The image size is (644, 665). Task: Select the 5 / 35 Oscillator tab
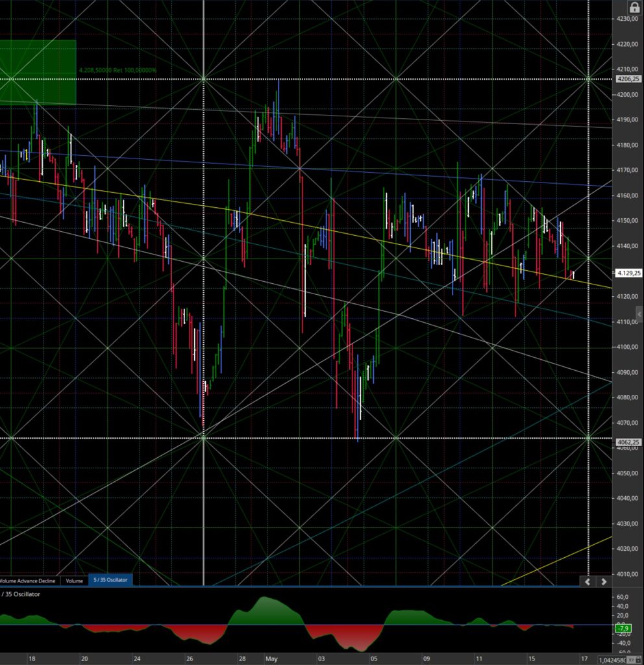(x=110, y=580)
